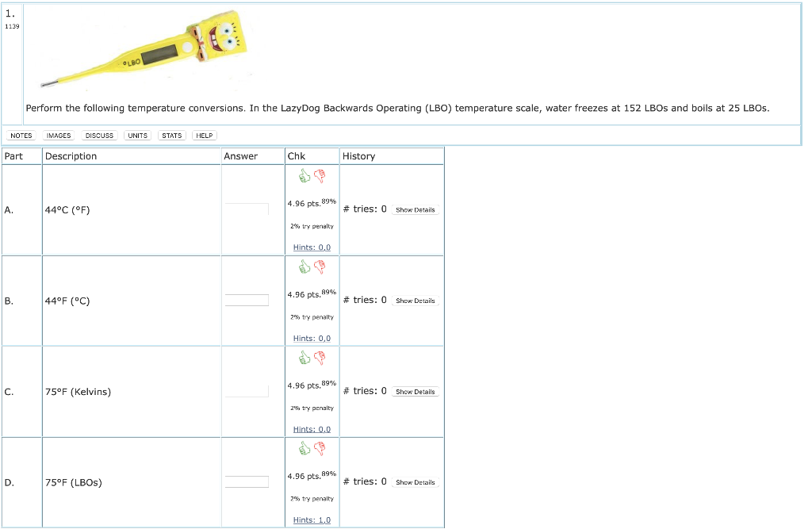The width and height of the screenshot is (812, 529).
Task: Click Show Details for part C
Action: point(416,392)
